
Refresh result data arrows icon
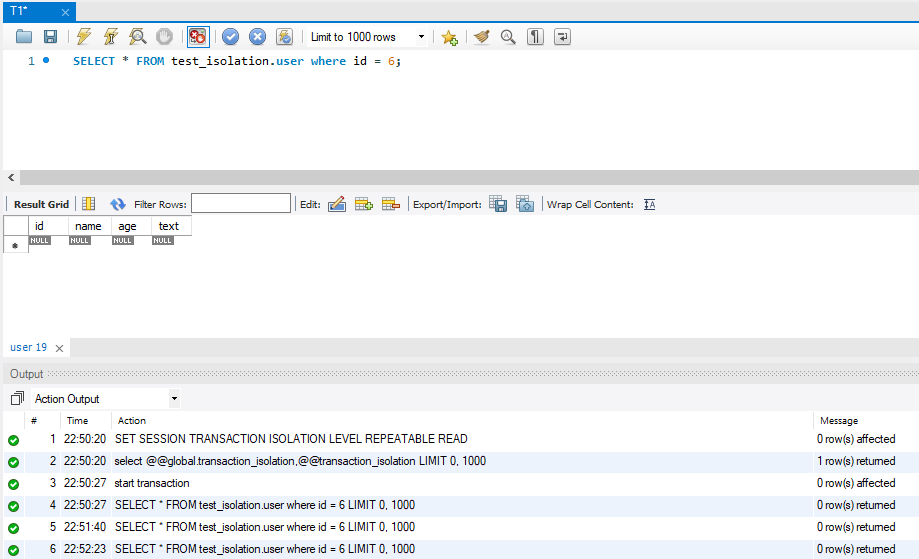[118, 204]
